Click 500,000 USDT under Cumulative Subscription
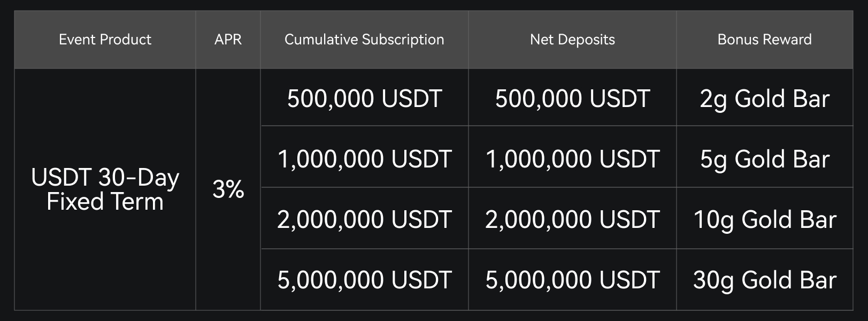Image resolution: width=868 pixels, height=321 pixels. tap(364, 98)
